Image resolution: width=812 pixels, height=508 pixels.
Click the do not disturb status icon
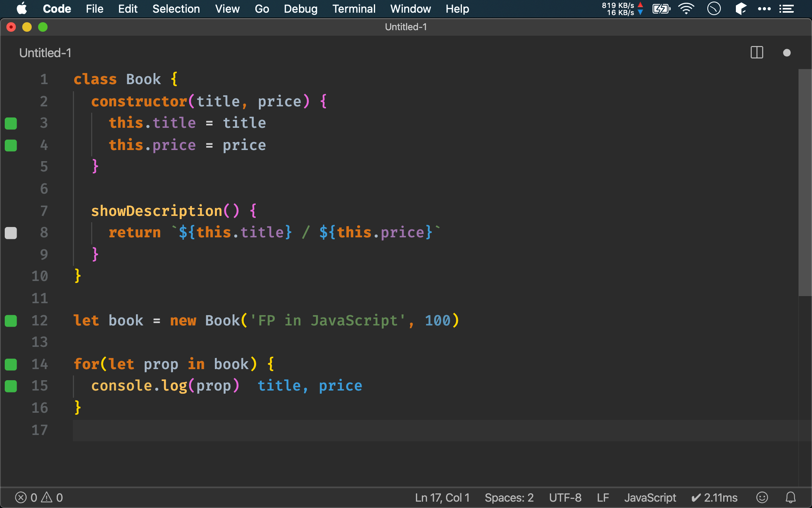[714, 9]
